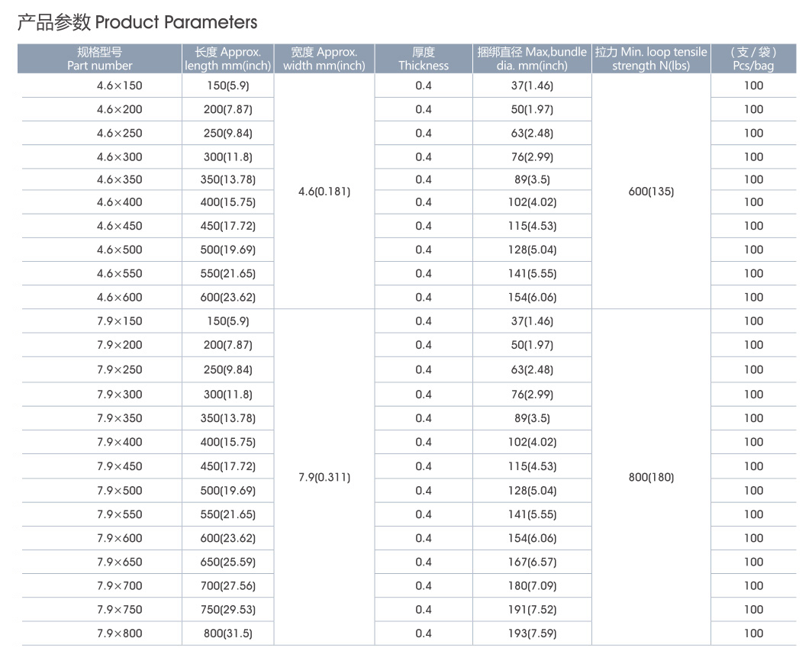The height and width of the screenshot is (664, 812).
Task: Select the 7.9×150 part number cell
Action: 119,321
